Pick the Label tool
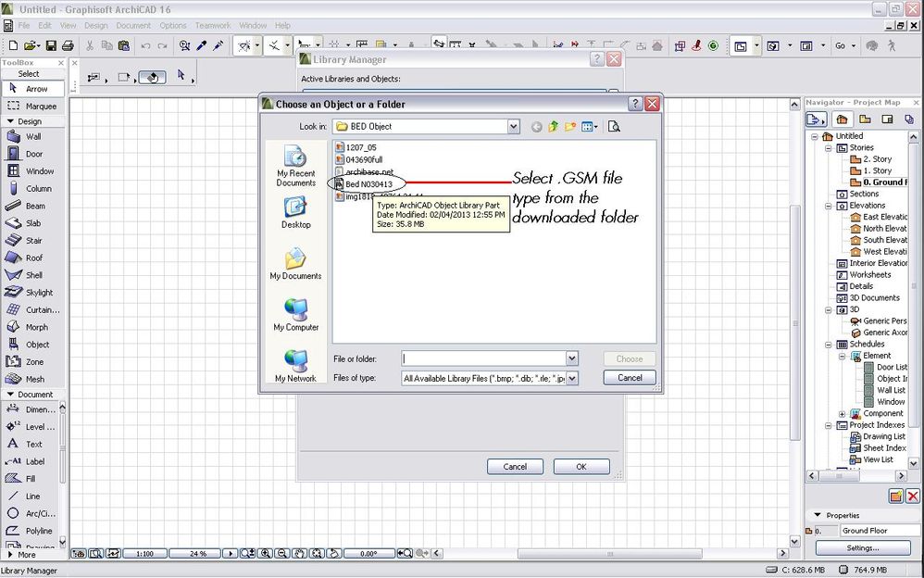This screenshot has width=924, height=578. (x=30, y=461)
